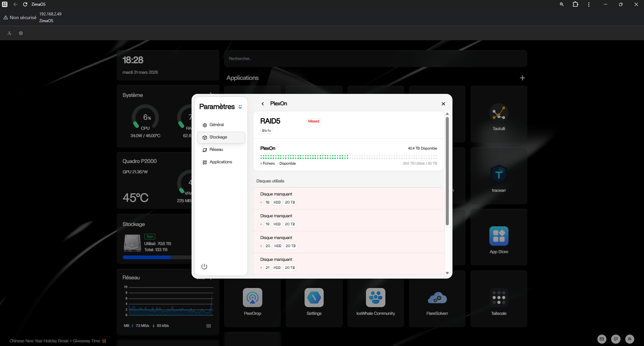Open the App Store icon
The image size is (644, 346).
[498, 236]
